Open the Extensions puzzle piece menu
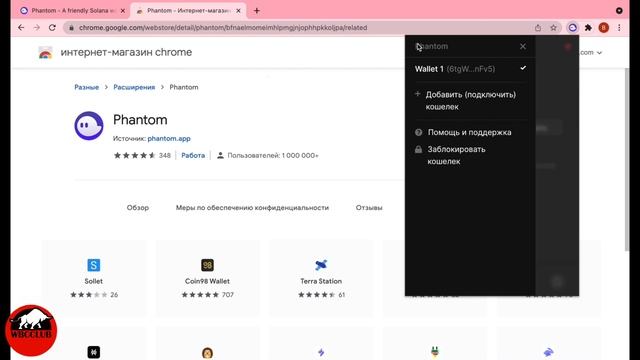 coord(588,28)
